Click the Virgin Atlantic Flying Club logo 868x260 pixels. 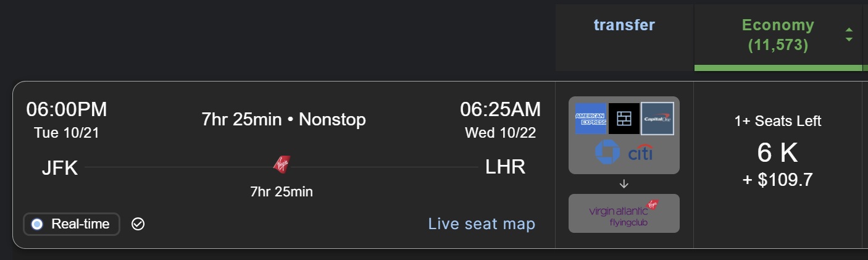(624, 213)
